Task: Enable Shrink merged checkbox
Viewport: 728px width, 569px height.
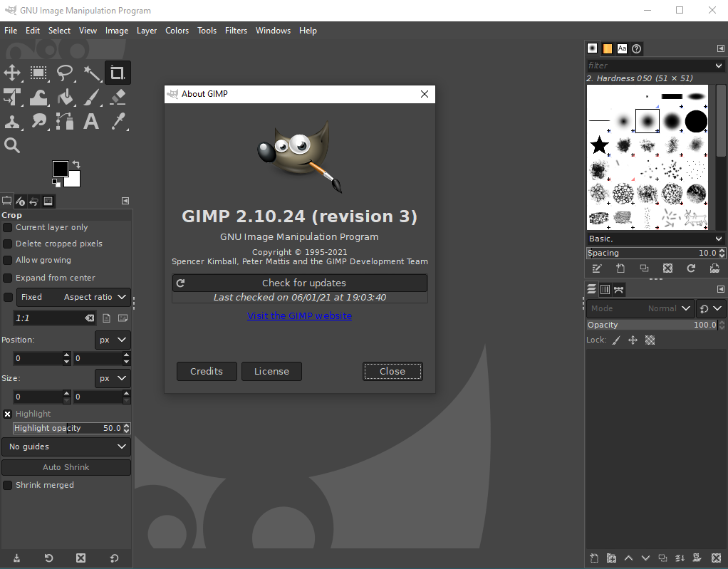Action: [x=7, y=485]
